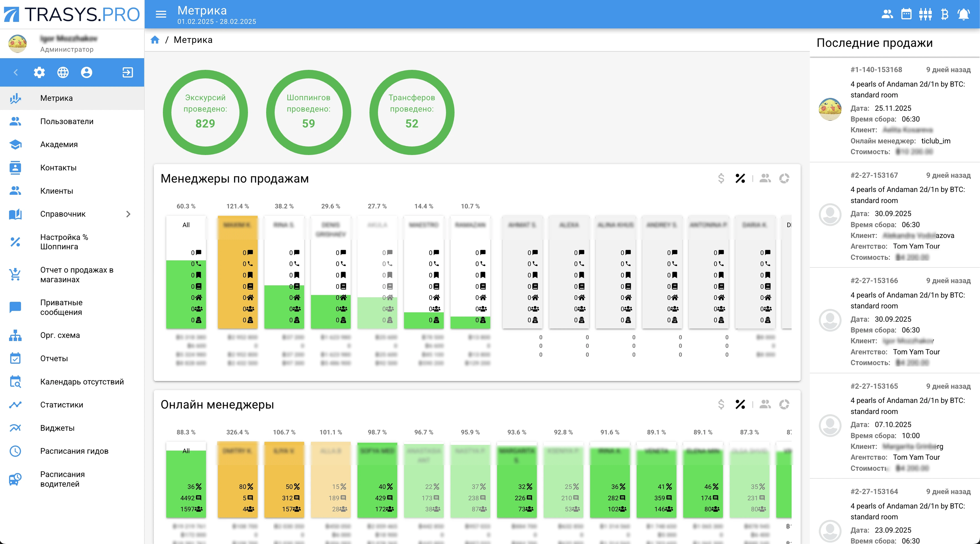Click the logout icon in sidebar toolbar
The width and height of the screenshot is (980, 544).
(x=127, y=72)
